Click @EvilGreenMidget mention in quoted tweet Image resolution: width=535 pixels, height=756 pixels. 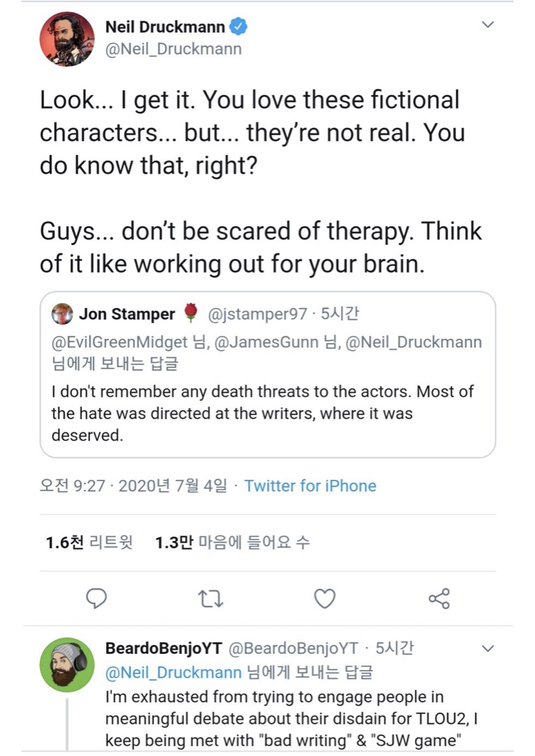click(x=121, y=342)
